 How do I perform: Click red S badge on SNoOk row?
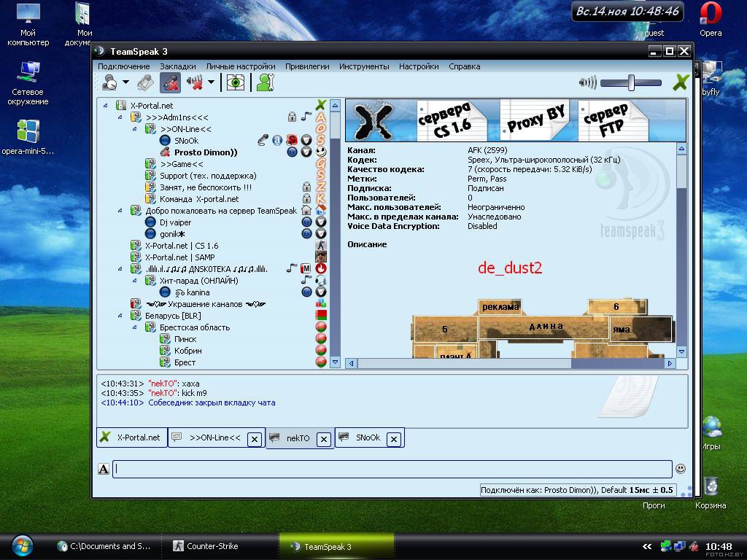292,140
